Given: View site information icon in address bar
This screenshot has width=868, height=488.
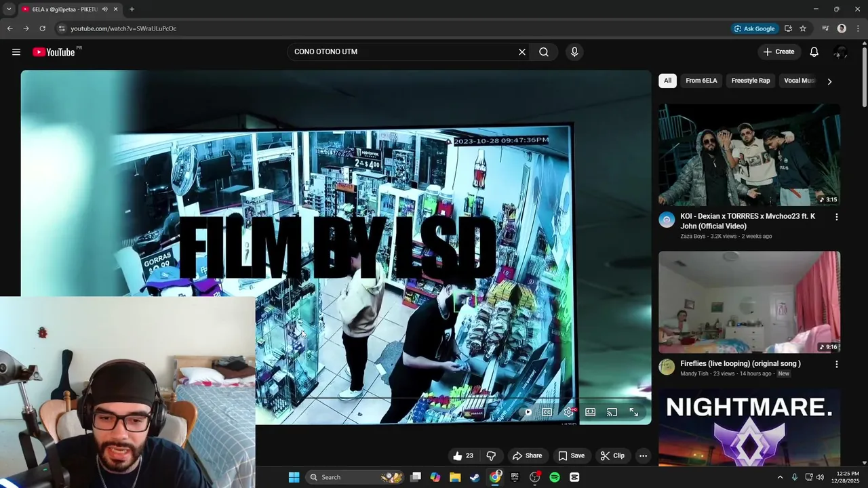Looking at the screenshot, I should [x=62, y=28].
